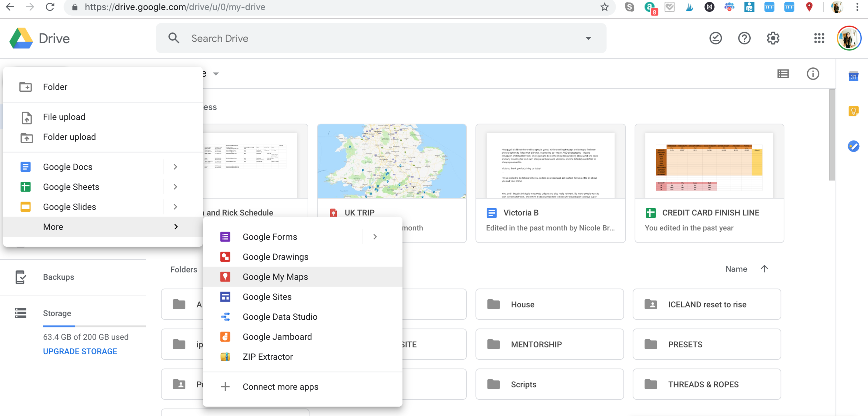Bookmark this page with star icon
The height and width of the screenshot is (416, 868).
(604, 7)
